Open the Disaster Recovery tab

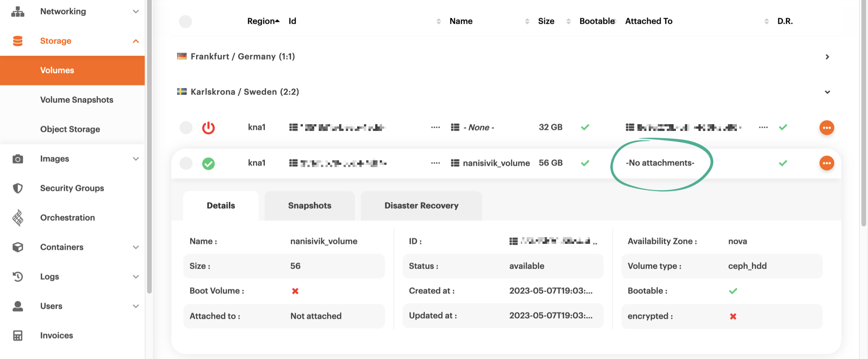point(421,206)
